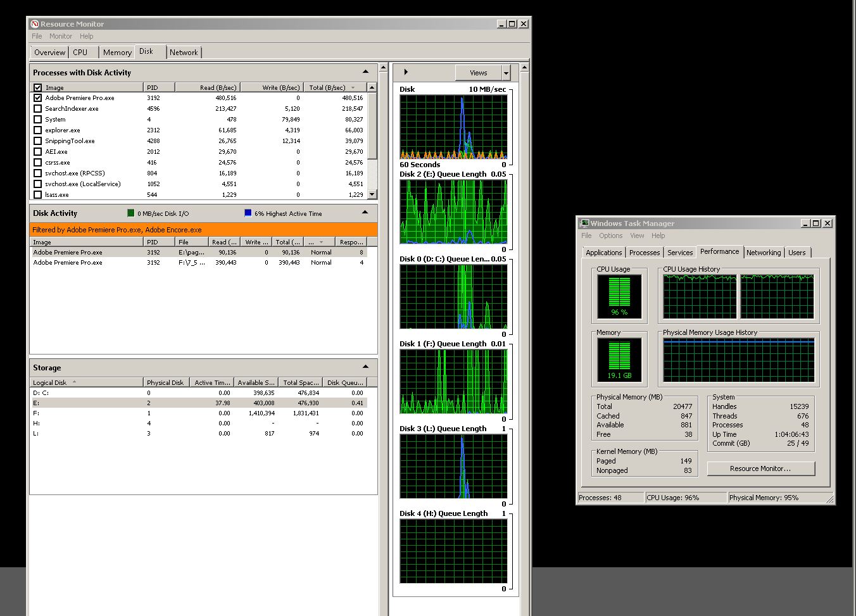
Task: Check the csrss.exe checkbox
Action: click(38, 163)
